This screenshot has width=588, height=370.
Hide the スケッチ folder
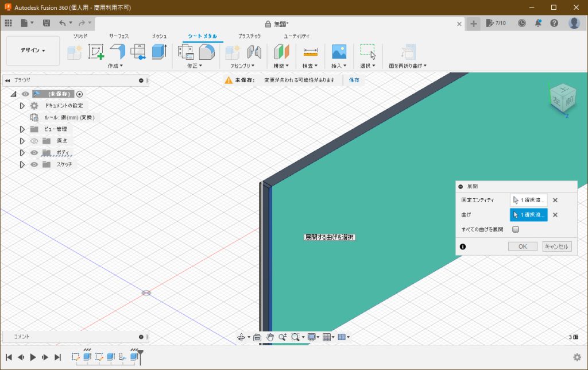coord(34,164)
